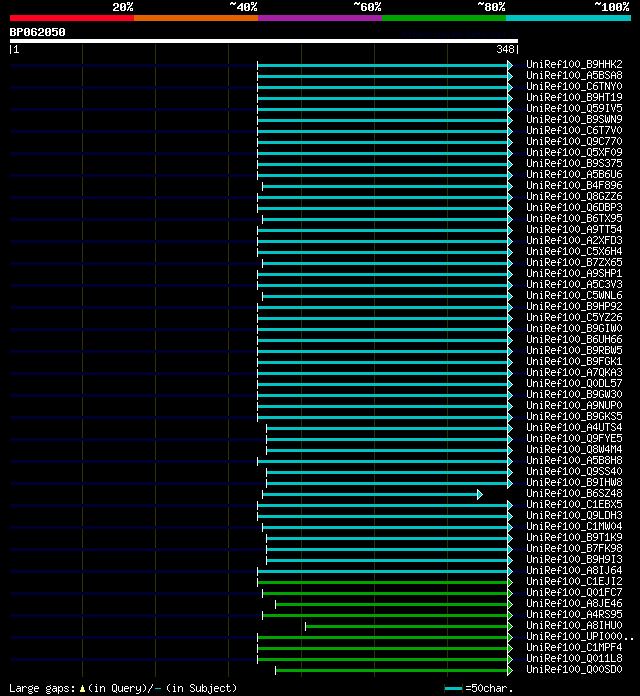Screen dimensions: 640x696
Task: Click the green alignment bar for A8IHU0
Action: tap(409, 627)
